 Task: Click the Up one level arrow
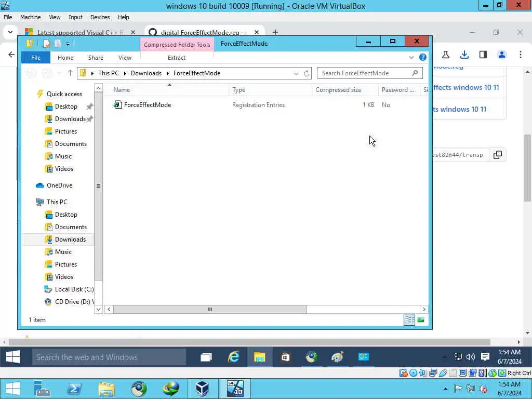(70, 73)
